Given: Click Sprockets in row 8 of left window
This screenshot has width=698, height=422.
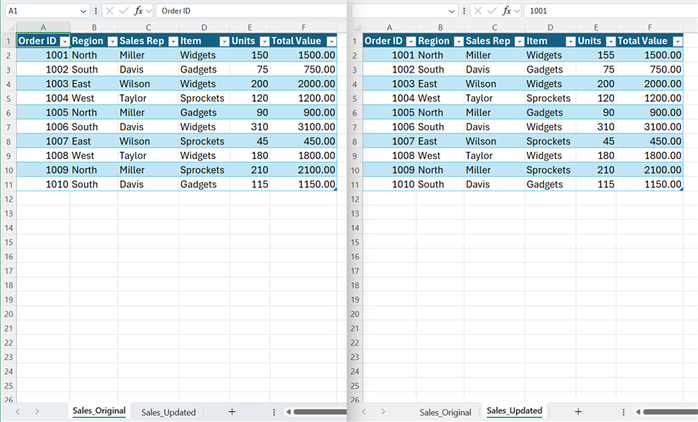Looking at the screenshot, I should click(204, 142).
